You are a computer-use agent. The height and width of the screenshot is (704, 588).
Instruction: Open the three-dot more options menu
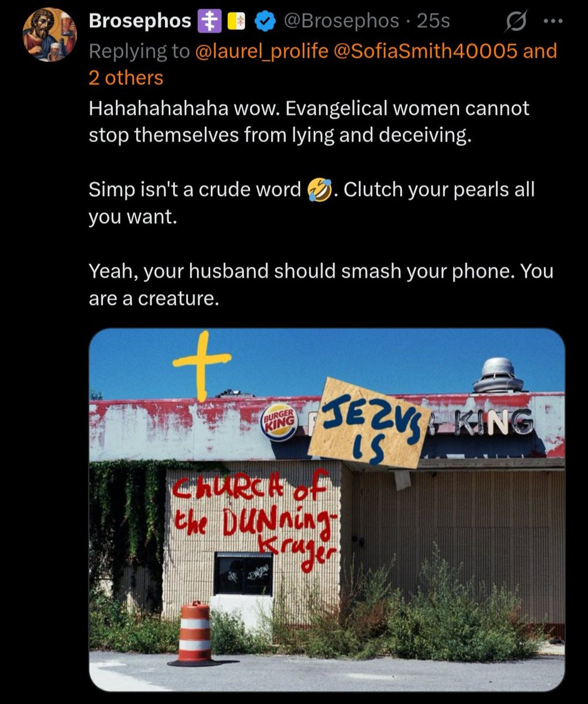coord(553,22)
